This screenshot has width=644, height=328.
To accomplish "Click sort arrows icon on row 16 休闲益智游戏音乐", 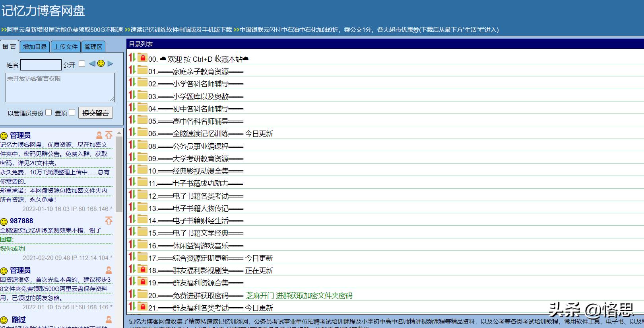I will click(132, 244).
